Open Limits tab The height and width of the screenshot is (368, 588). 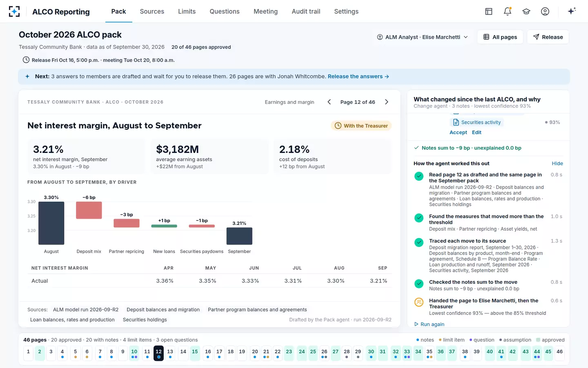187,11
